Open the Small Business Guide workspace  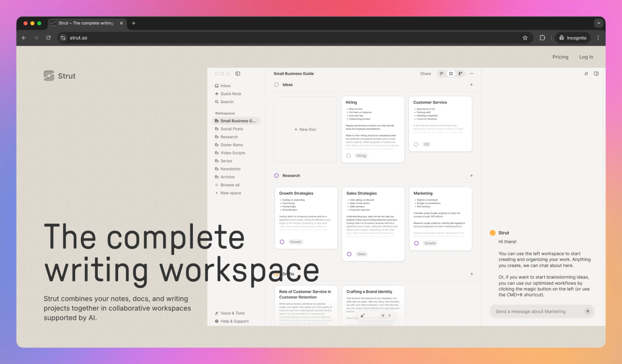point(236,121)
